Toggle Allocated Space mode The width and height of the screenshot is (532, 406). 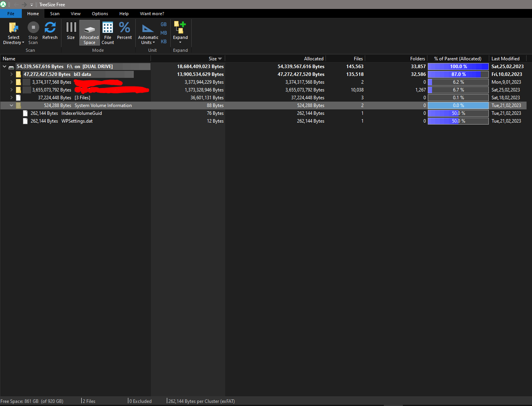[x=89, y=33]
